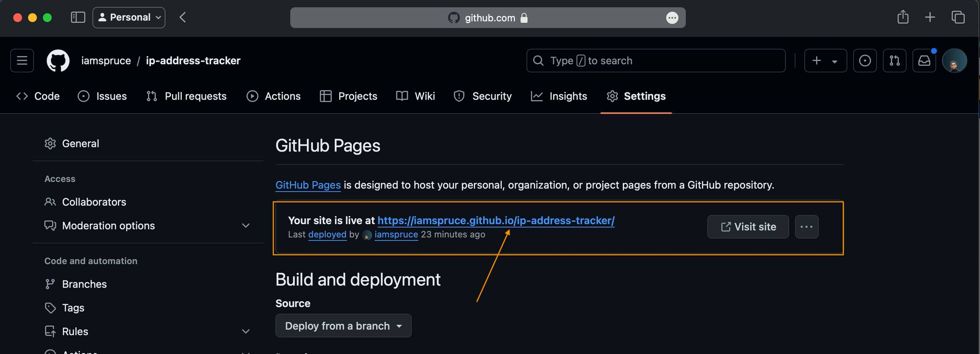Viewport: 980px width, 354px height.
Task: Open the ip-address-tracker repository link
Action: pyautogui.click(x=193, y=61)
